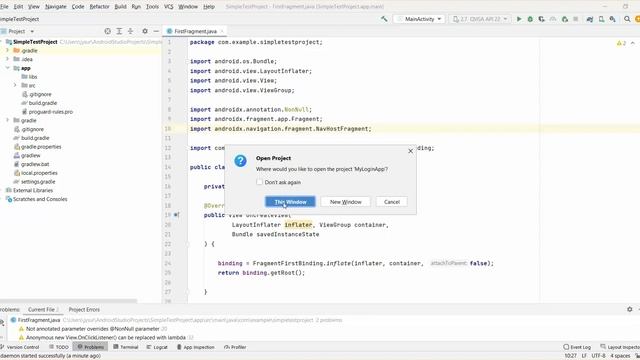Open the App Inspection tool window
The width and height of the screenshot is (640, 360).
pyautogui.click(x=196, y=347)
